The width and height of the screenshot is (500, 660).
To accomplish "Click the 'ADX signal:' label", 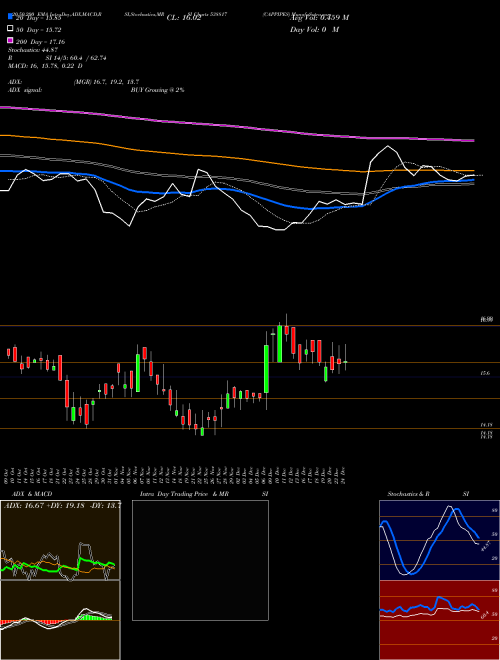I will (x=25, y=90).
